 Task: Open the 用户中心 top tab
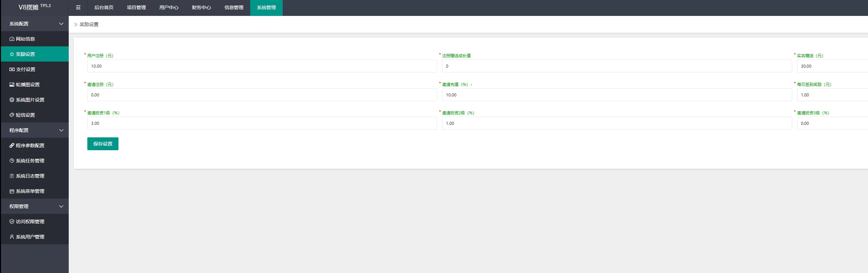[169, 7]
